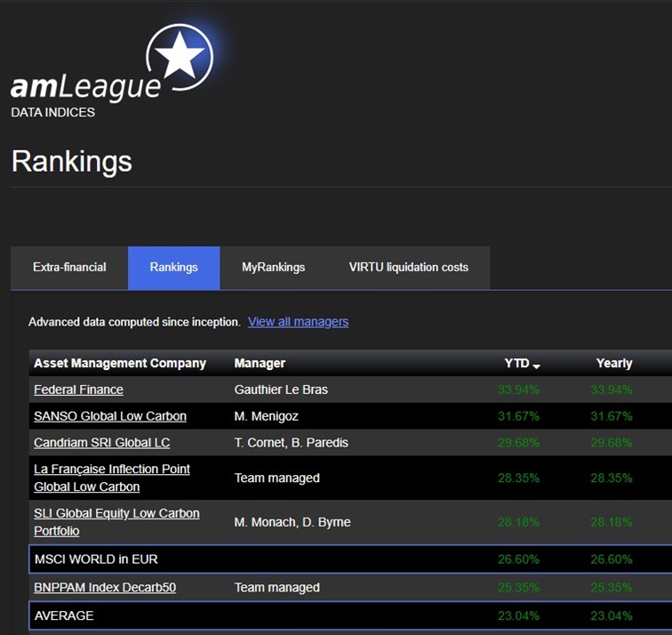The width and height of the screenshot is (672, 635).
Task: Sort by Asset Management Company column
Action: pos(120,363)
